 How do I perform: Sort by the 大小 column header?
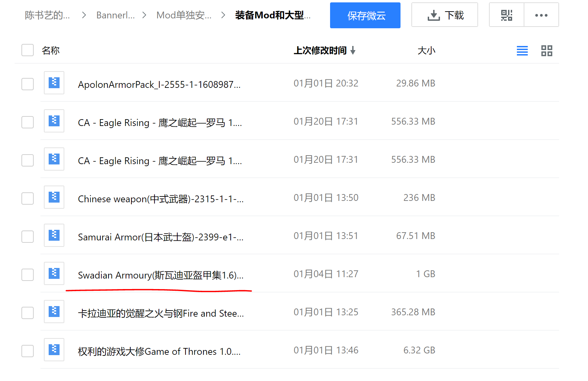(x=426, y=50)
